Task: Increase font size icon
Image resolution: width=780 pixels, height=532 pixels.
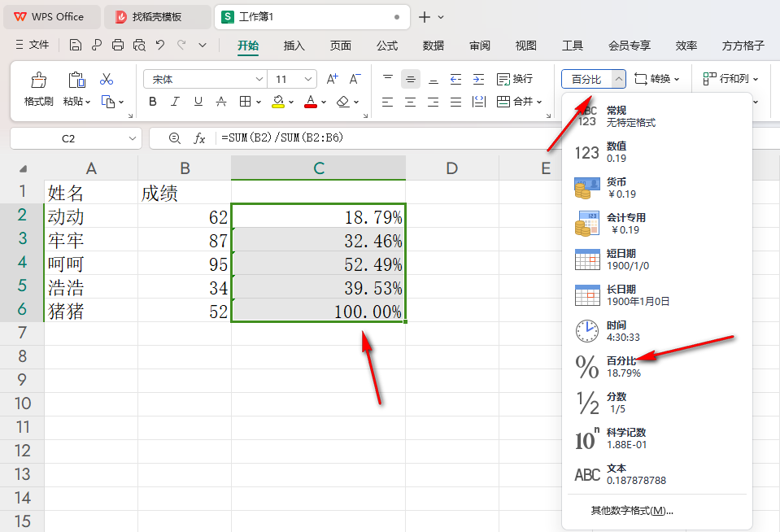Action: 333,79
